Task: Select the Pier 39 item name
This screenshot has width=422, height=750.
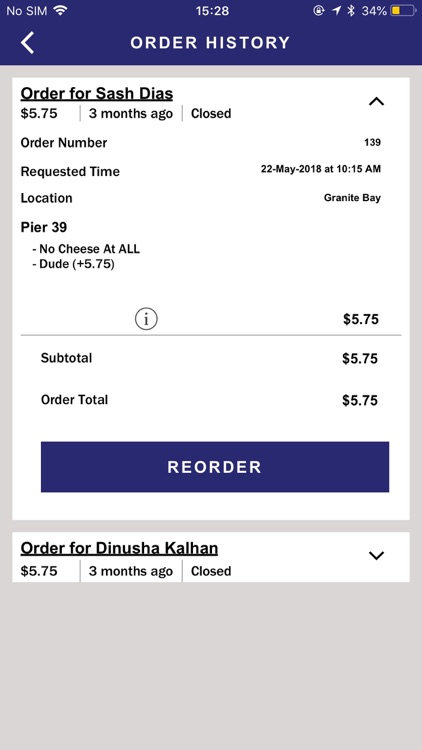Action: point(44,227)
